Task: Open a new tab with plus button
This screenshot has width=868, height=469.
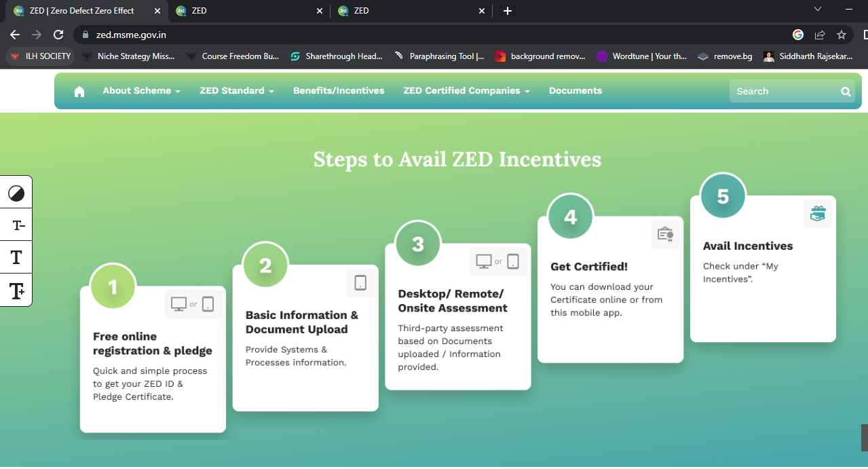Action: click(x=508, y=11)
